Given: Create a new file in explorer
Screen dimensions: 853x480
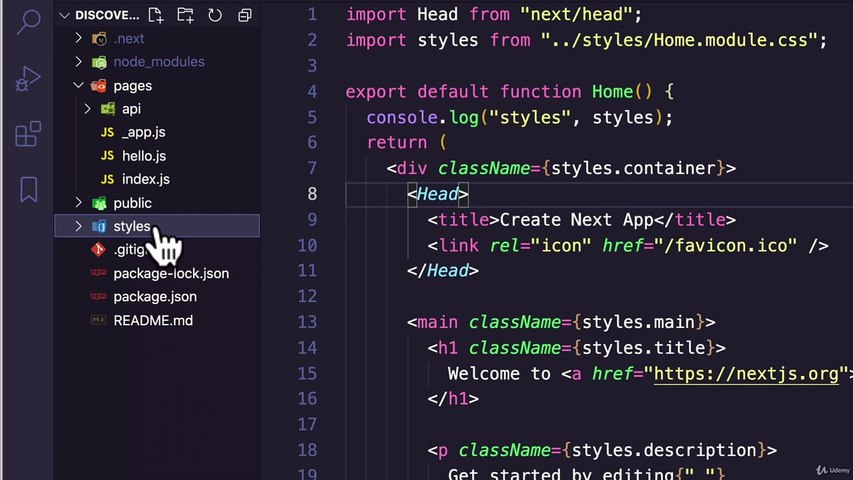Looking at the screenshot, I should 156,15.
